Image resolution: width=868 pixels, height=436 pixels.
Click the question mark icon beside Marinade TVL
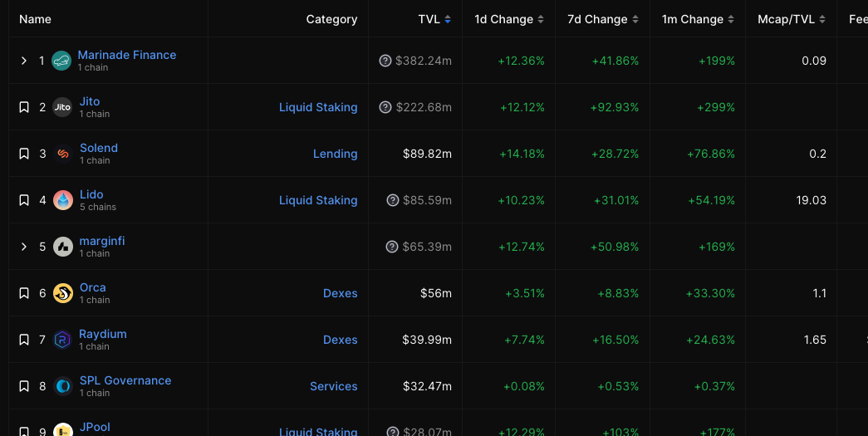pyautogui.click(x=385, y=61)
